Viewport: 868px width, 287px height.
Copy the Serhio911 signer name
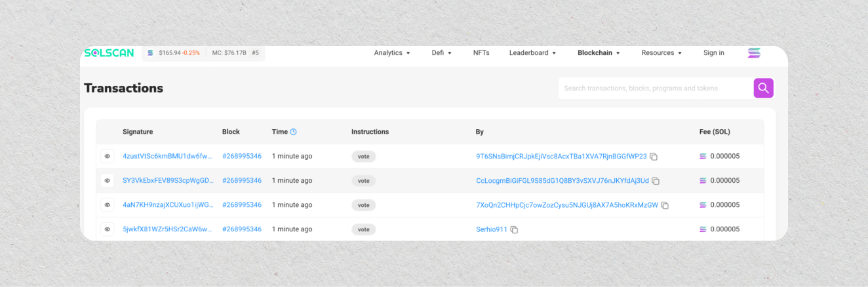click(x=514, y=230)
